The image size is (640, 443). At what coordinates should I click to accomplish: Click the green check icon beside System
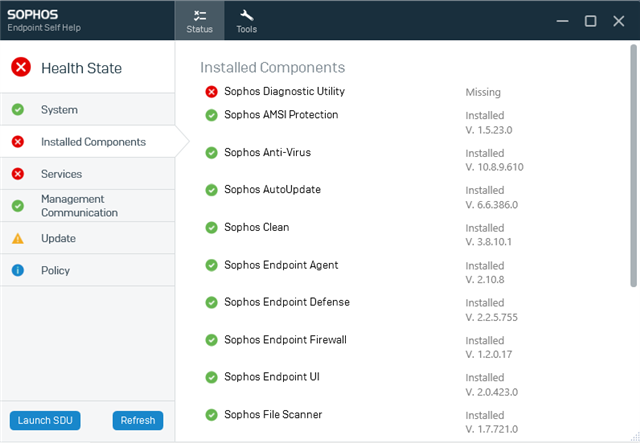18,109
